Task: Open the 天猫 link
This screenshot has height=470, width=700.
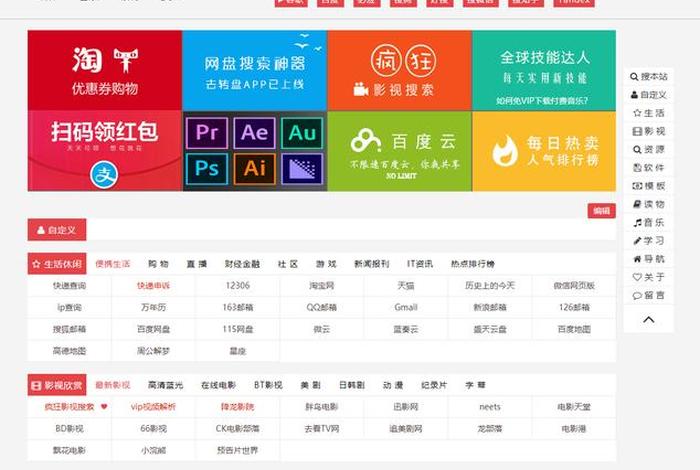Action: (x=406, y=286)
